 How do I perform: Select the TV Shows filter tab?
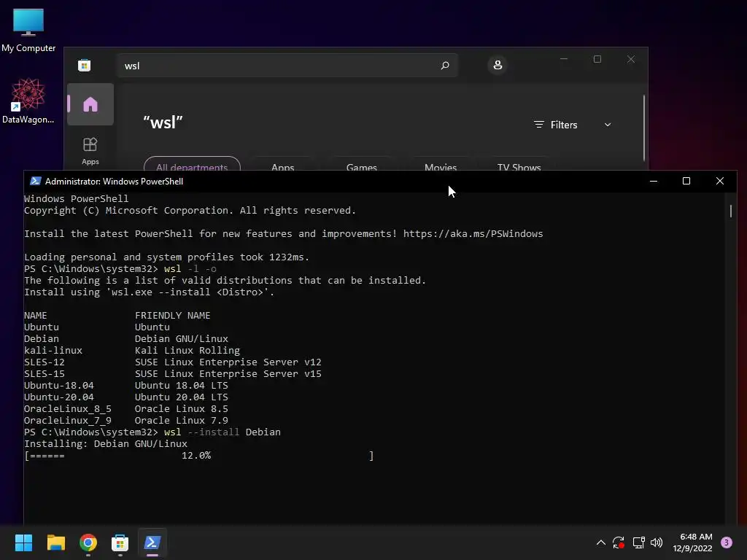[519, 163]
